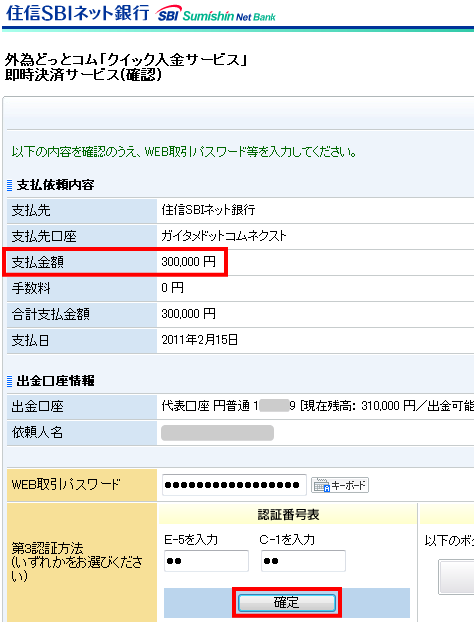Image resolution: width=474 pixels, height=622 pixels.
Task: Select the 支払金額 300,000 円 value
Action: (188, 262)
